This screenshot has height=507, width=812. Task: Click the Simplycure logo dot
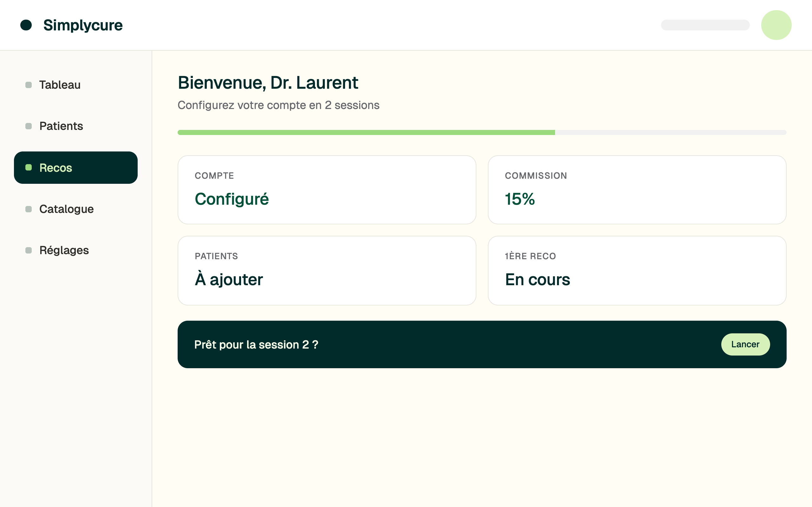(26, 25)
